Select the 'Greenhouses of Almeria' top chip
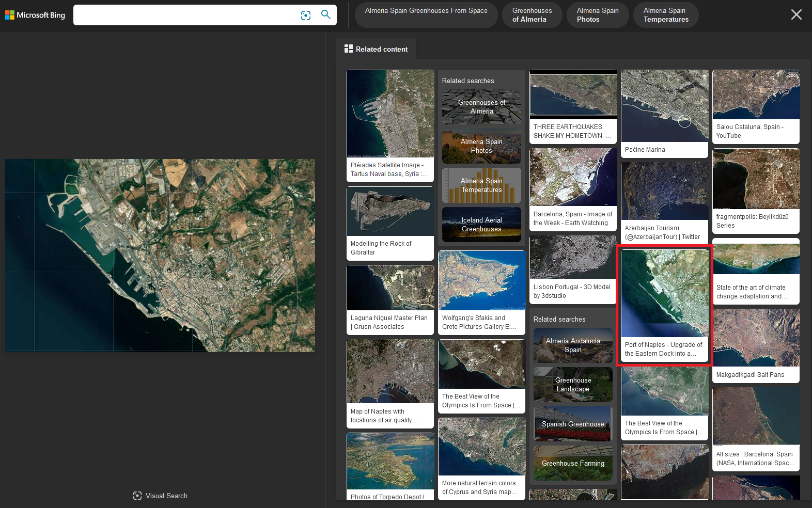Viewport: 812px width, 508px height. [x=532, y=15]
